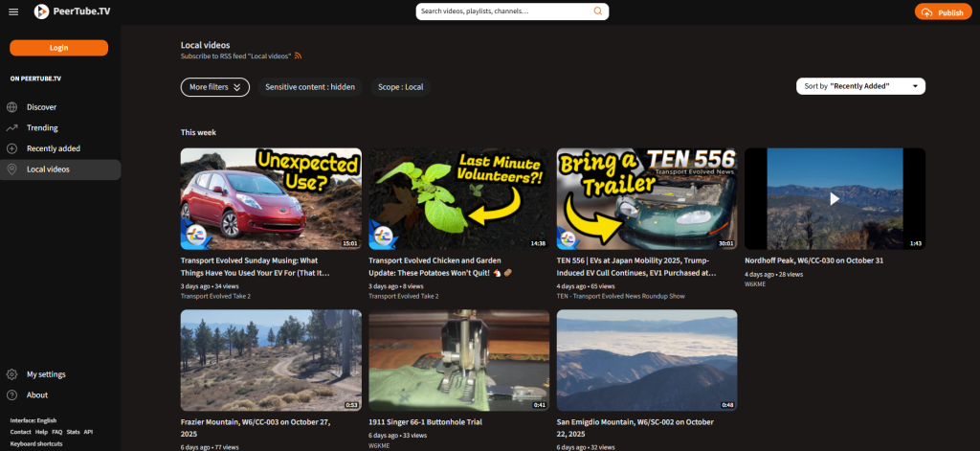Viewport: 980px width, 451px height.
Task: Click the About question mark icon
Action: (x=11, y=395)
